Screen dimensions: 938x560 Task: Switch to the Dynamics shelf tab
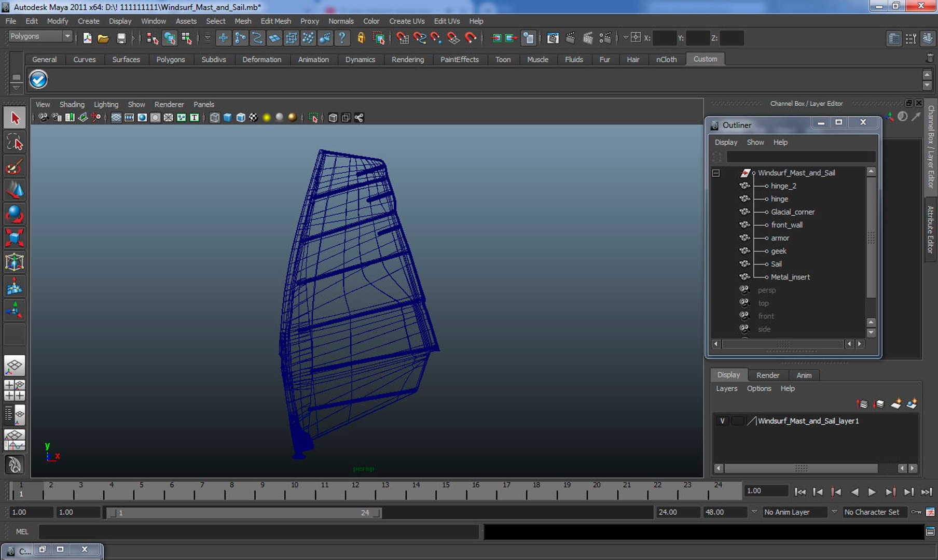[x=360, y=59]
